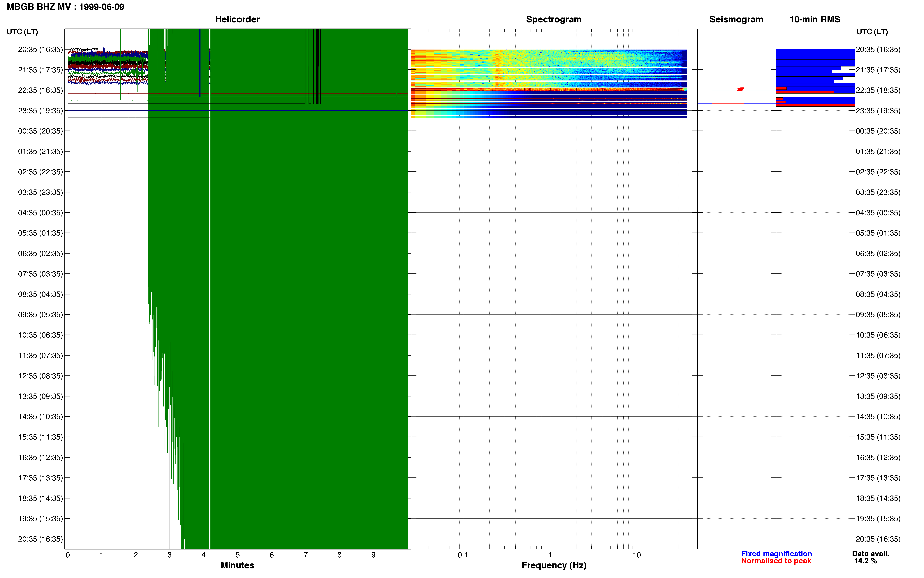Viewport: 924px width, 578px height.
Task: Click the 00:35 (20:35) label beside the RMS panel
Action: pyautogui.click(x=878, y=131)
